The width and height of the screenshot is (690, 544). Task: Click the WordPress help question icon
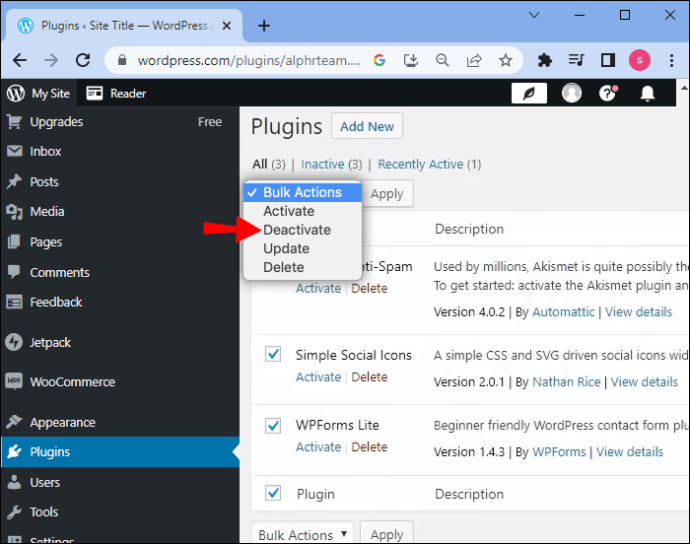608,93
